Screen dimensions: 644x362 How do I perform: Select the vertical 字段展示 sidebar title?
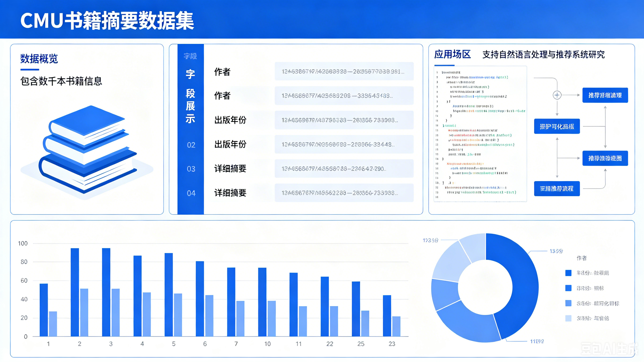click(x=190, y=96)
